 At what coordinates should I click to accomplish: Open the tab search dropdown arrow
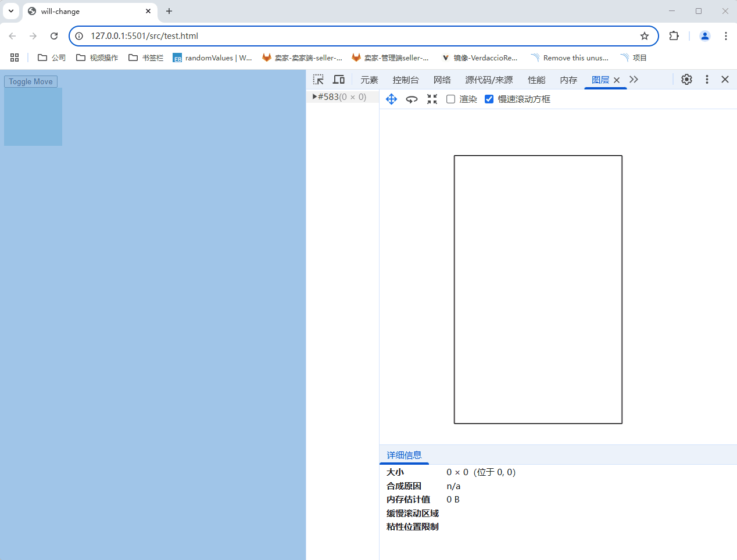[x=11, y=11]
